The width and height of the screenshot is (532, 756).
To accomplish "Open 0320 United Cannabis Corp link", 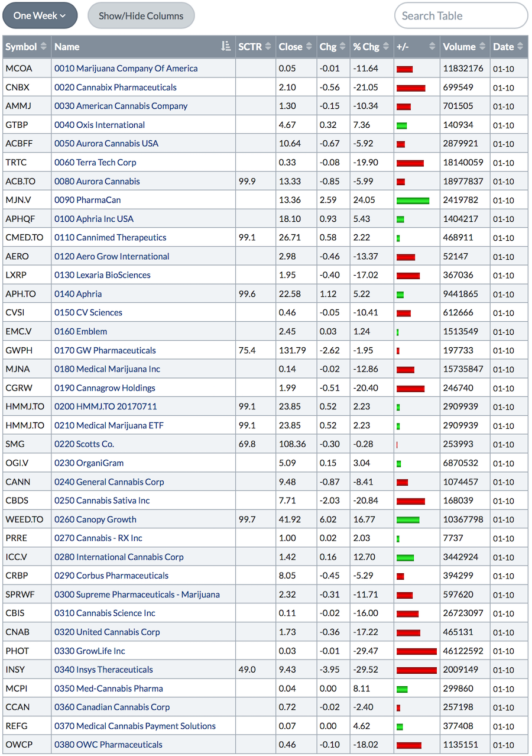I will [107, 632].
